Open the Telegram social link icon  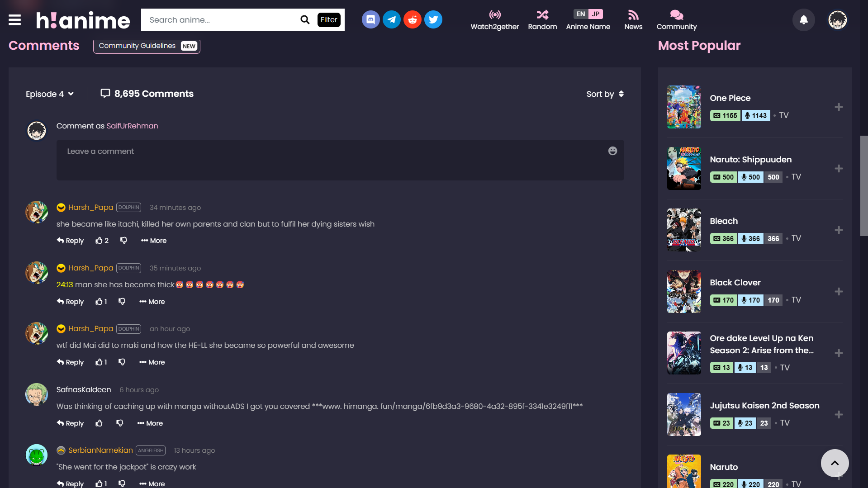[391, 20]
